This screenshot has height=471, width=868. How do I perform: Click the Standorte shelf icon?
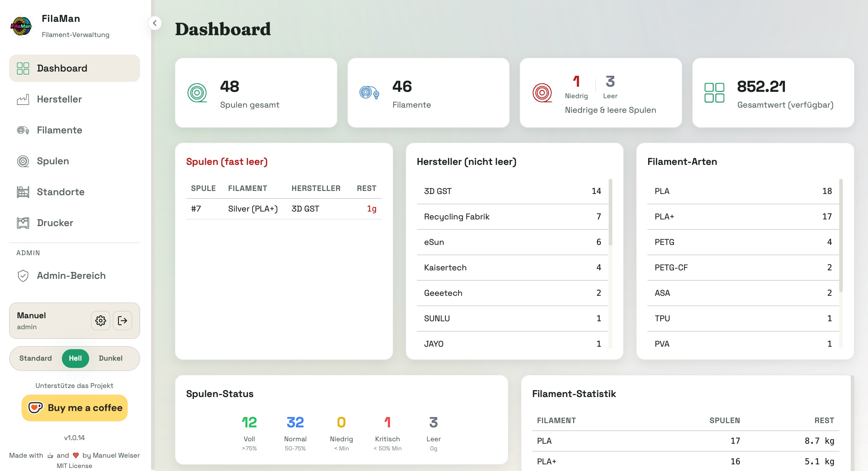coord(23,192)
